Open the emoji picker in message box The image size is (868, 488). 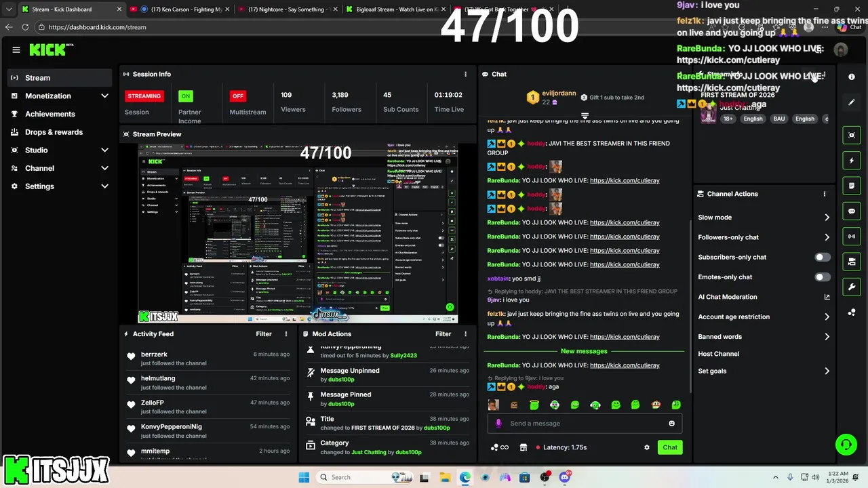coord(671,424)
